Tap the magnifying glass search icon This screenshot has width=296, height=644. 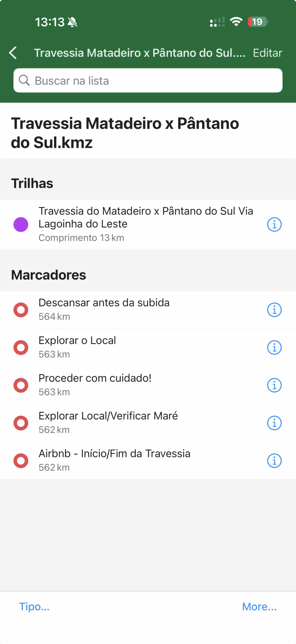(x=24, y=80)
